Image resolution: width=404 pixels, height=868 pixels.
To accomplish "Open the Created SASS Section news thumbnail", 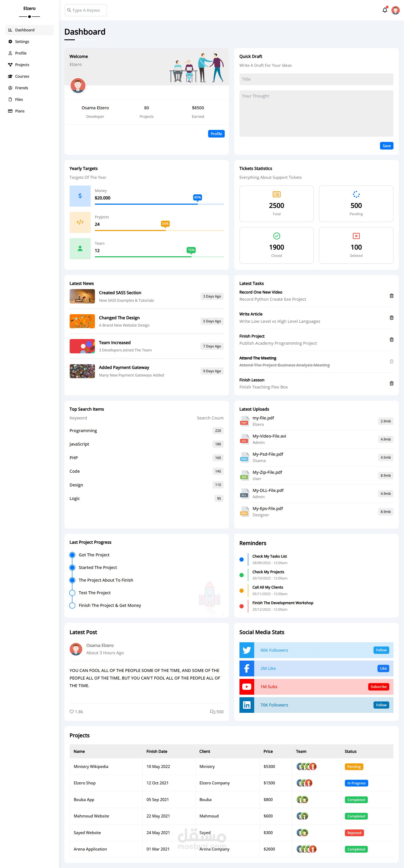I will coord(82,296).
